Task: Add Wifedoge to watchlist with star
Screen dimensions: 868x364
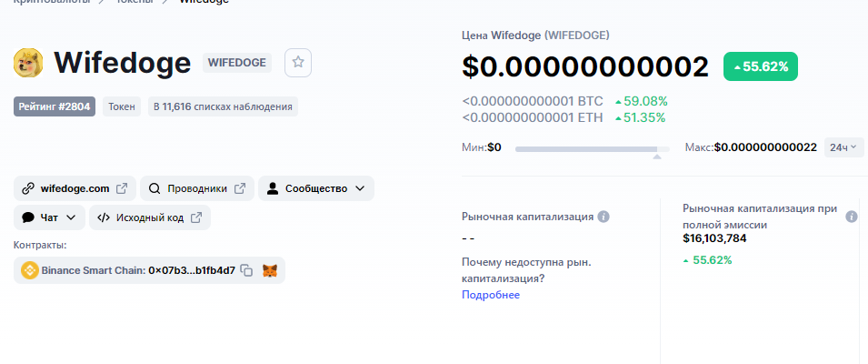Action: 298,63
